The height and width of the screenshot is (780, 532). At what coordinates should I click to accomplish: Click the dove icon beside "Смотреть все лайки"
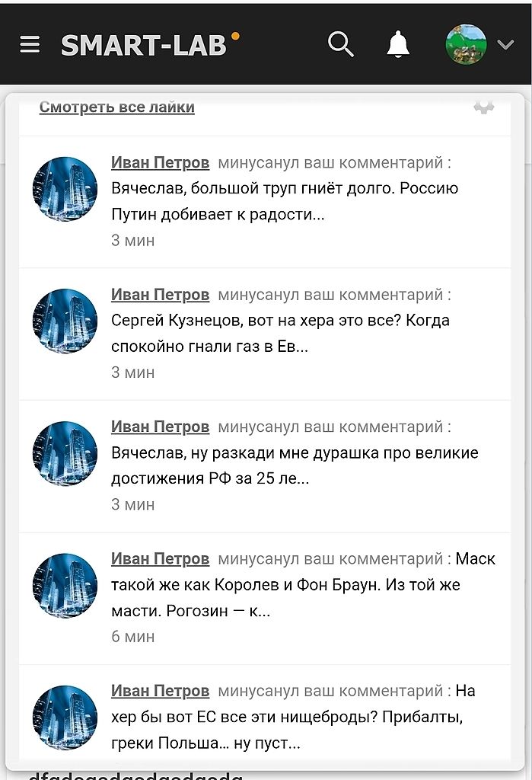coord(483,107)
